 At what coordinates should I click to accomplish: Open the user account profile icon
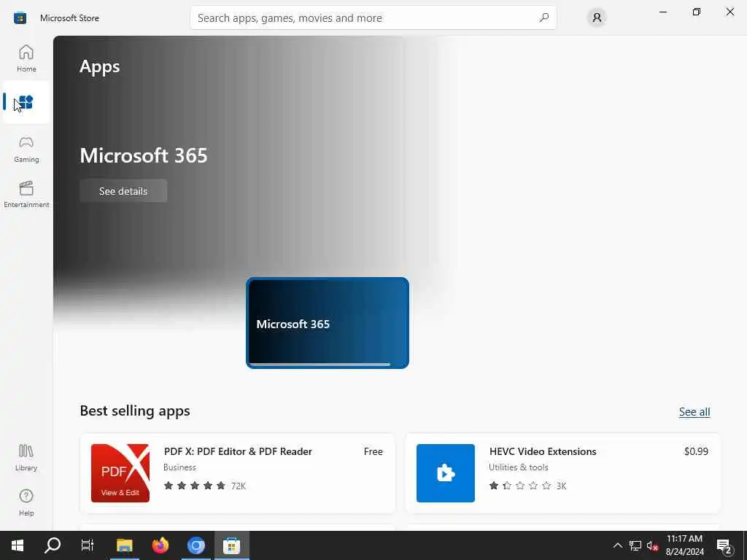(x=597, y=17)
